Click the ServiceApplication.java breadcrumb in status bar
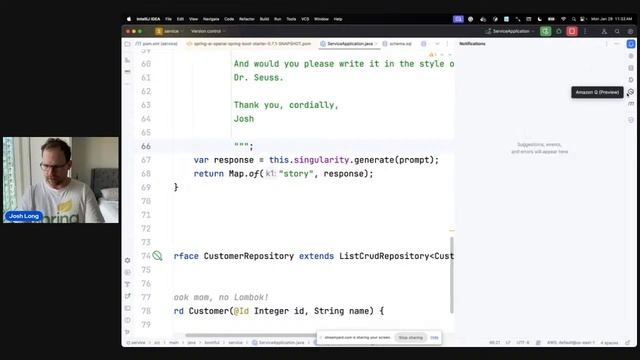 tap(278, 342)
